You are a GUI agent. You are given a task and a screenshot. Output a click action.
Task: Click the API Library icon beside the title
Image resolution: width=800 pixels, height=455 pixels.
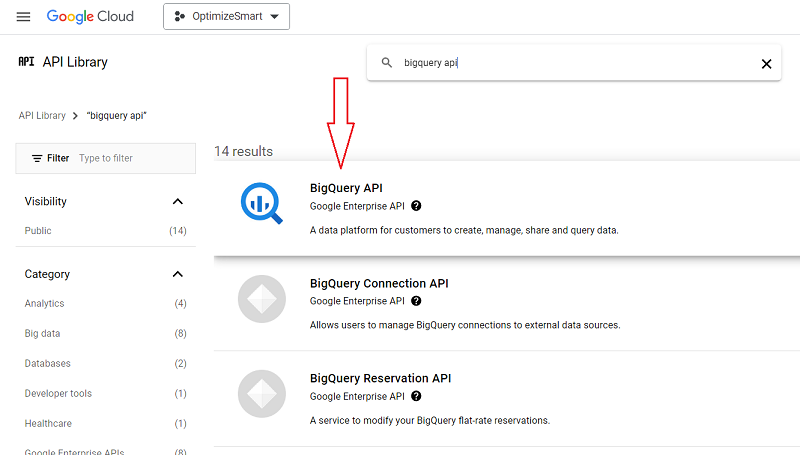click(x=26, y=62)
